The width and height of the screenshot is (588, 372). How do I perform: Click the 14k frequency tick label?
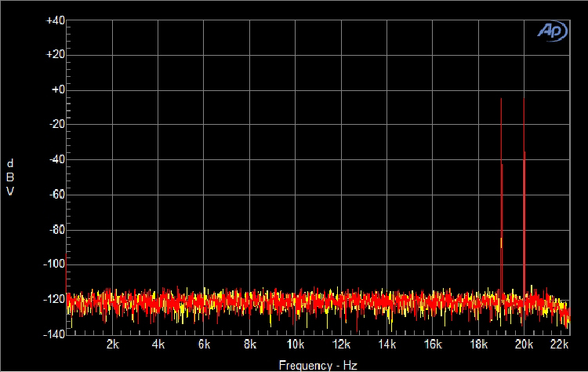387,345
